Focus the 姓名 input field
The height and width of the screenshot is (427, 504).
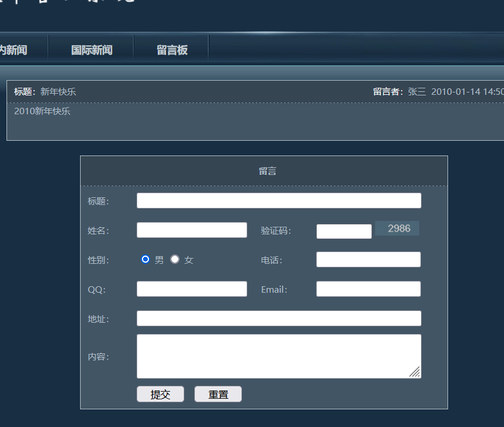click(192, 230)
